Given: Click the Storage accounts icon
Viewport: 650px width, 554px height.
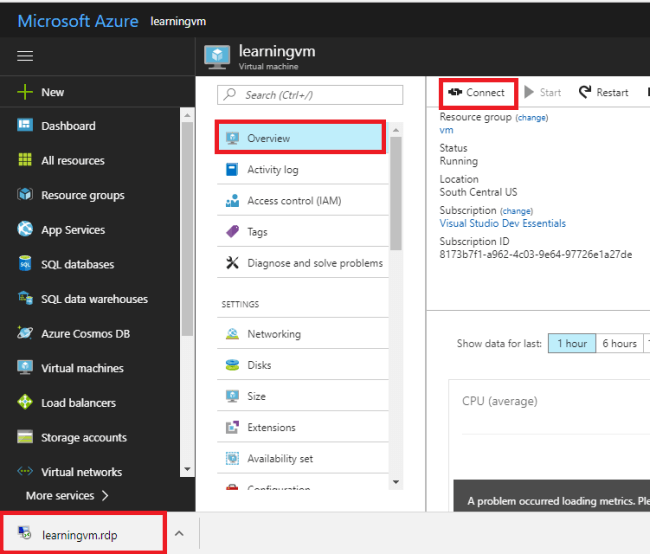Looking at the screenshot, I should point(25,437).
